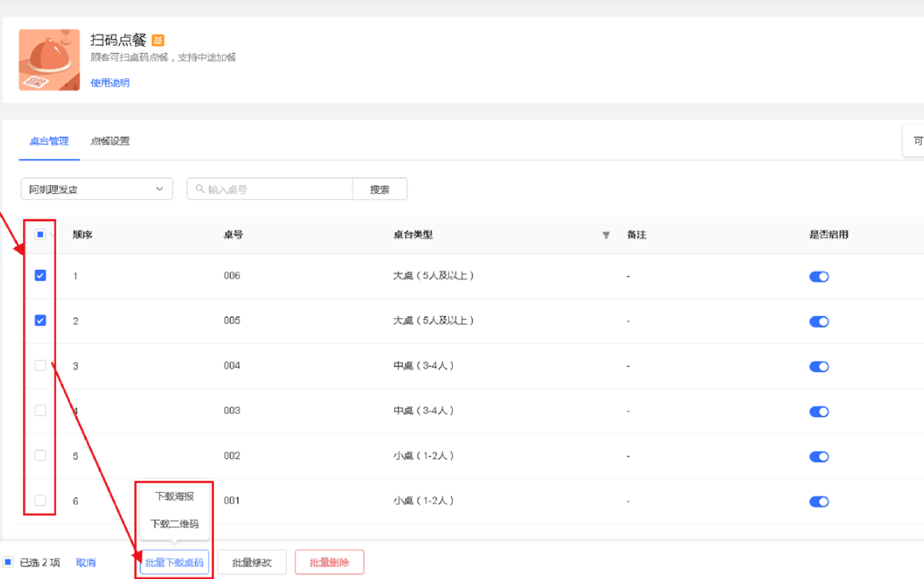
Task: Switch to the 点餐设置 tab
Action: tap(110, 141)
